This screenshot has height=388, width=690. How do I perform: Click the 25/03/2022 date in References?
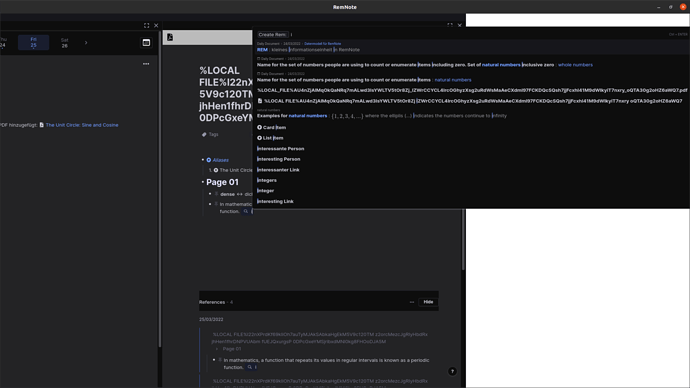coord(211,319)
